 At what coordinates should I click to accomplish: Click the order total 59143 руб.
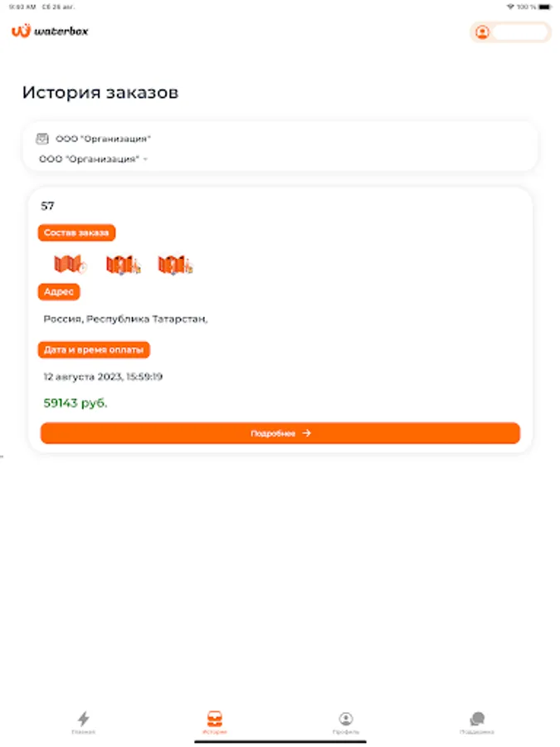[75, 403]
